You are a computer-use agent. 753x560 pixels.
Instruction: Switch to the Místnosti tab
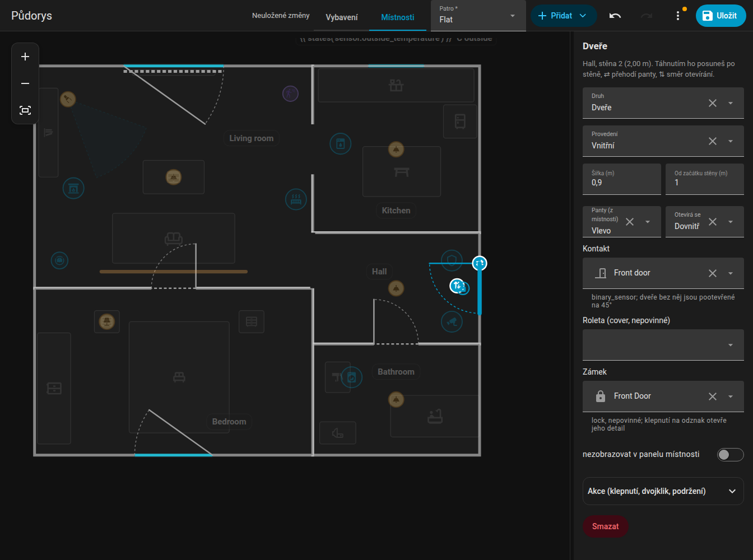[398, 17]
